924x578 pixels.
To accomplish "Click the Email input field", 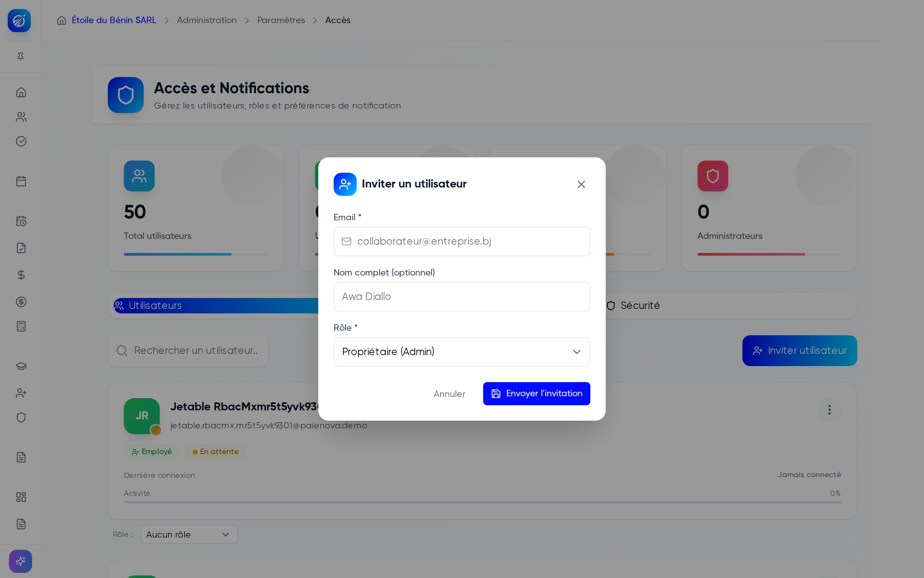I will (x=462, y=241).
